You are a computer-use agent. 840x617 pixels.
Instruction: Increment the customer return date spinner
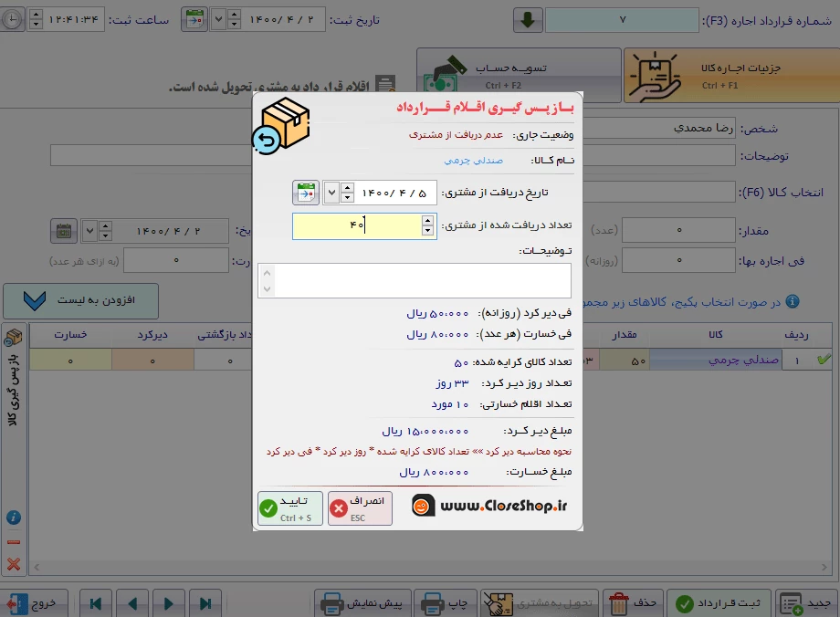point(348,188)
